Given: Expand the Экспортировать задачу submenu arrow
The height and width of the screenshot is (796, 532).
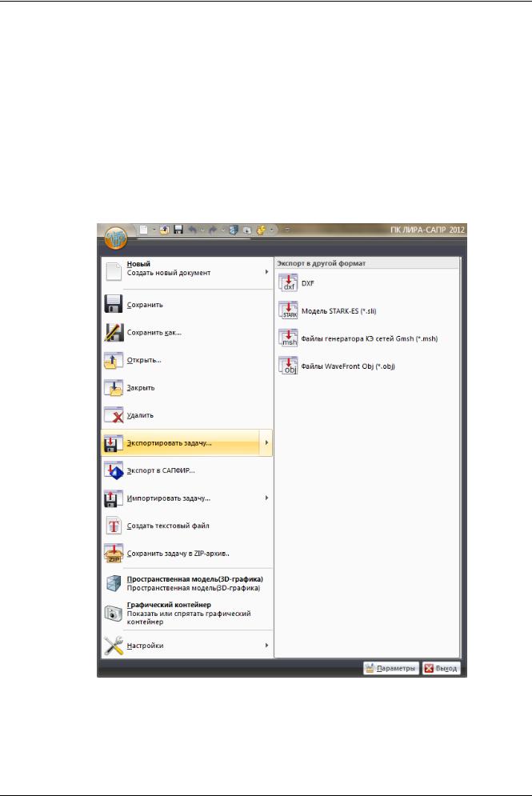Looking at the screenshot, I should [266, 442].
